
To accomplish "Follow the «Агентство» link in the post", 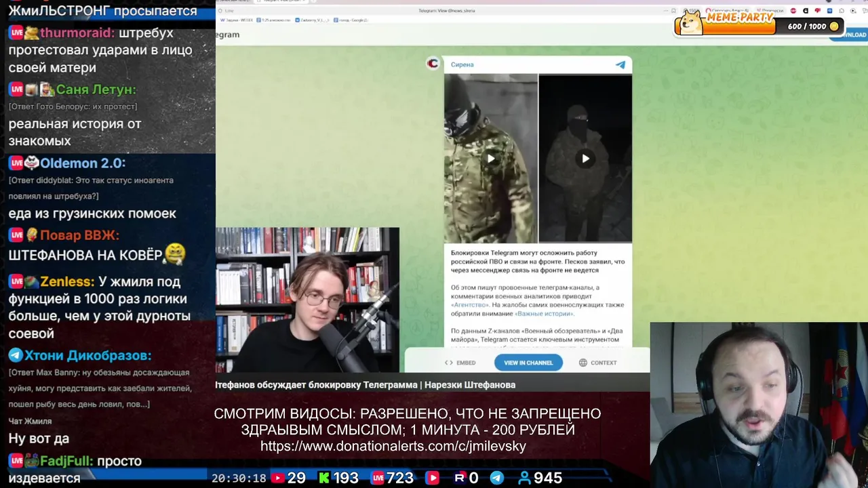I will coord(470,305).
